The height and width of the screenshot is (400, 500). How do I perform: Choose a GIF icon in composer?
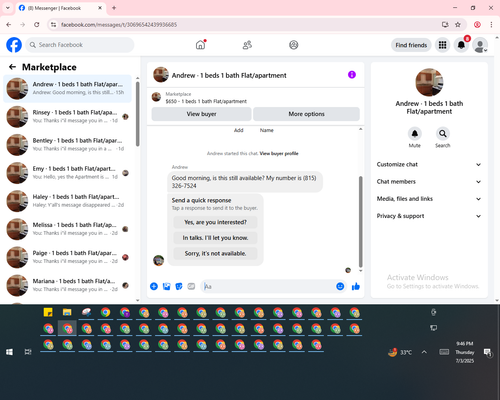(191, 286)
